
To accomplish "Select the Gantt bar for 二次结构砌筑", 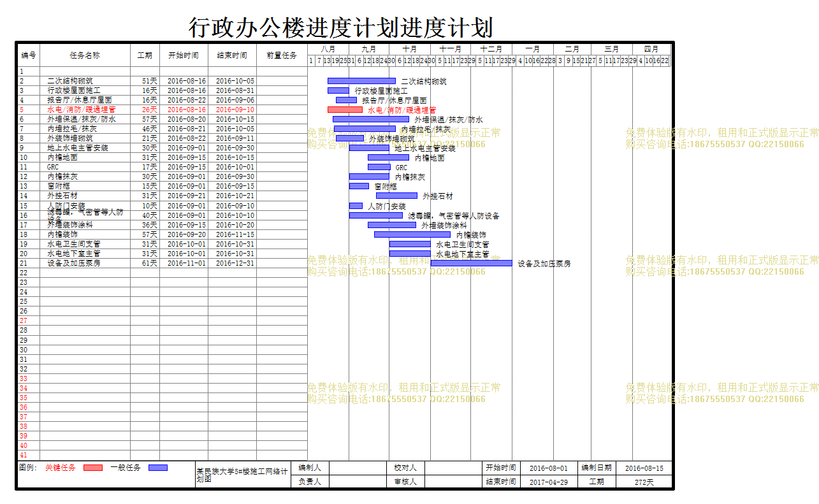I will (361, 81).
